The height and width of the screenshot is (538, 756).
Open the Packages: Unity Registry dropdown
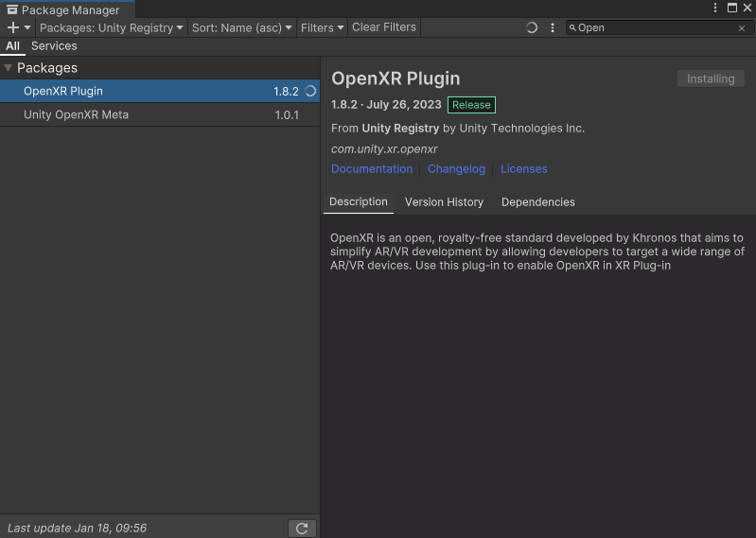click(x=112, y=28)
